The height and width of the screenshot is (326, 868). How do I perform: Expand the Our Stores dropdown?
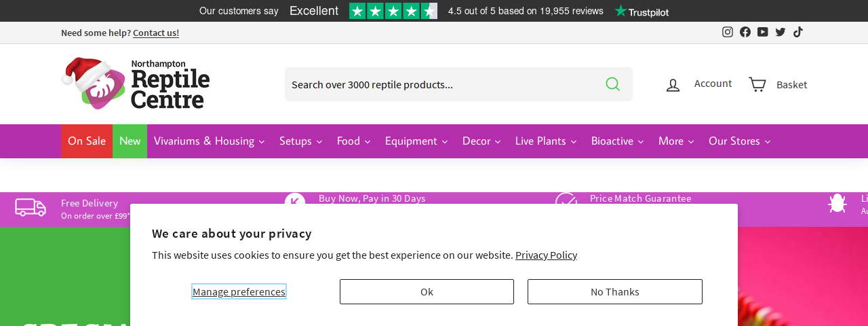pyautogui.click(x=739, y=141)
